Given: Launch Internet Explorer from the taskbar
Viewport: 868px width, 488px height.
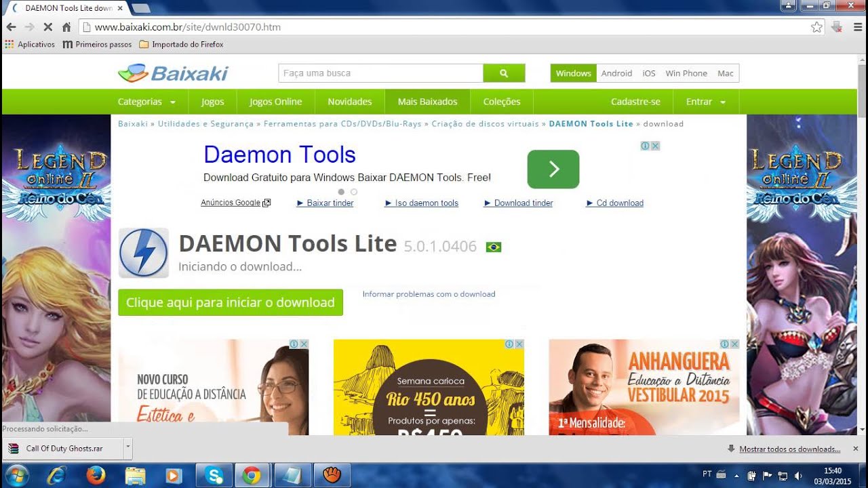Looking at the screenshot, I should 56,476.
